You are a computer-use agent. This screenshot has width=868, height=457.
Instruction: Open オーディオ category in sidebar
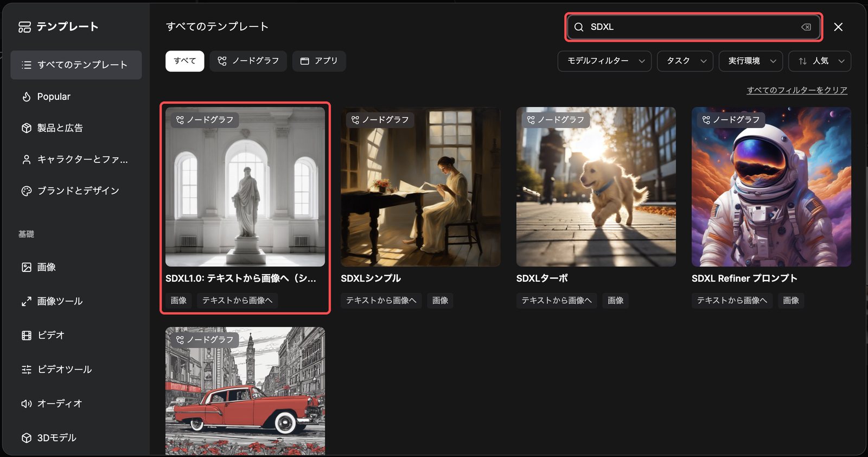point(76,404)
